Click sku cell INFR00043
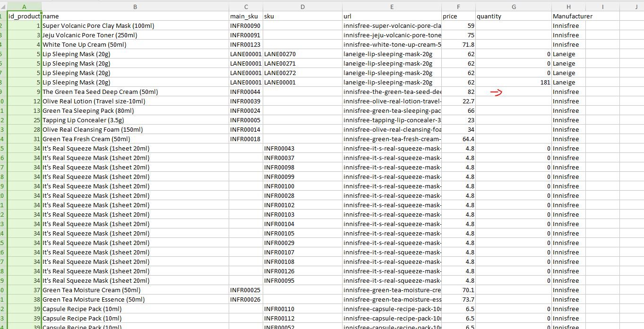Viewport: 644px width, 329px height. (302, 148)
